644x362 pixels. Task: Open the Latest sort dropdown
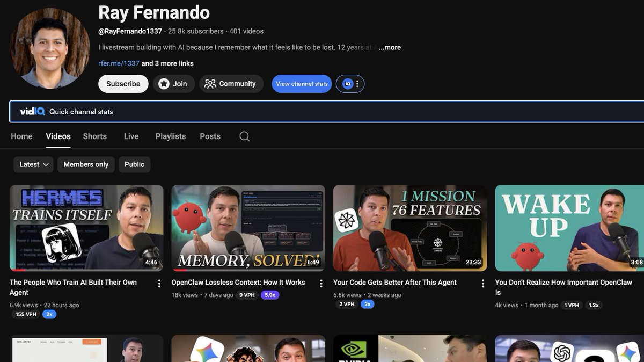pyautogui.click(x=33, y=164)
